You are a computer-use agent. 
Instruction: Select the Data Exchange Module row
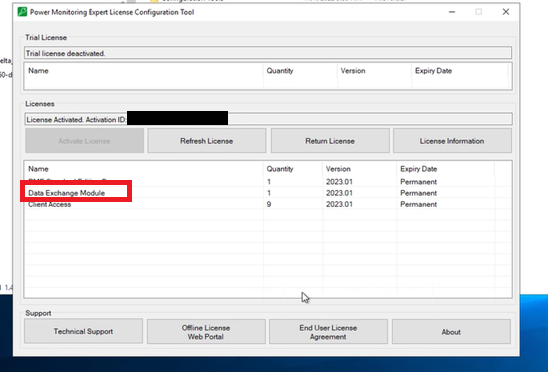268,193
